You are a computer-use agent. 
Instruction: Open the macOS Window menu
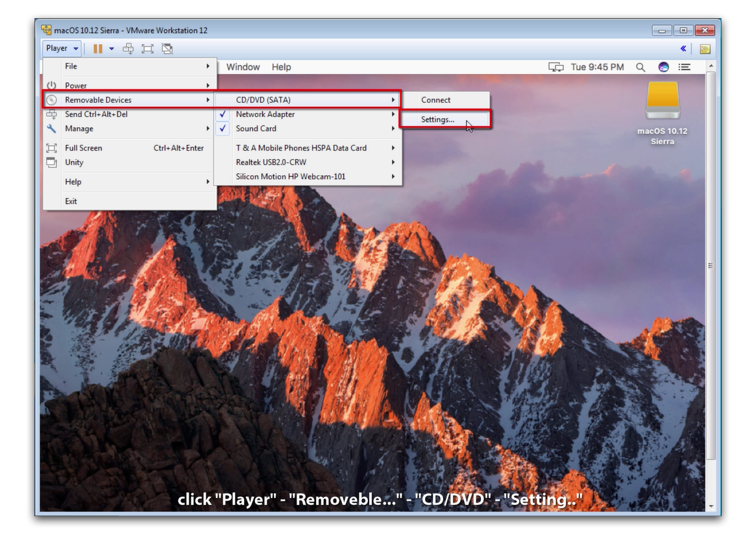pyautogui.click(x=243, y=67)
